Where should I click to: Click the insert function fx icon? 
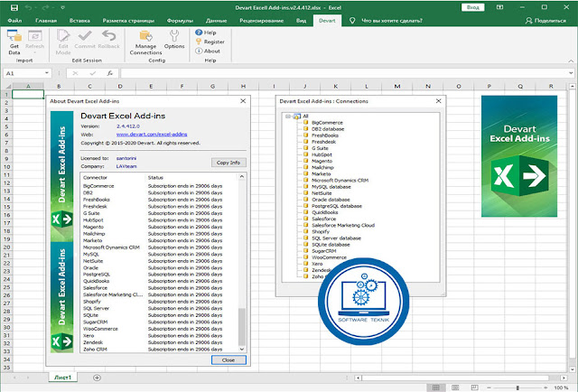pyautogui.click(x=109, y=73)
